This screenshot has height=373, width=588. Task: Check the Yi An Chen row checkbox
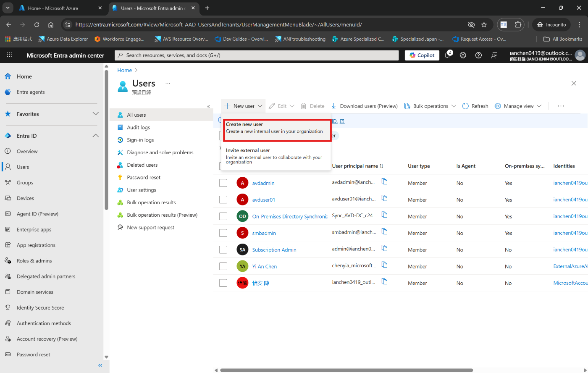[223, 266]
